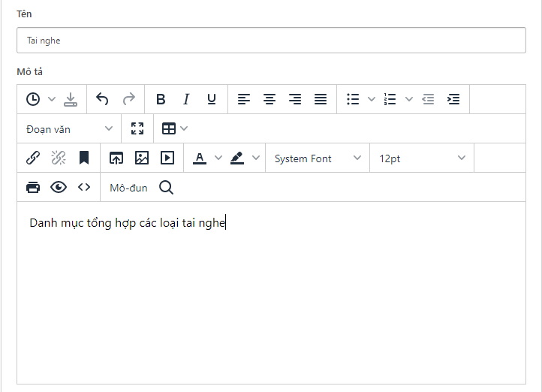This screenshot has width=542, height=392.
Task: Click the insert table icon
Action: click(169, 128)
